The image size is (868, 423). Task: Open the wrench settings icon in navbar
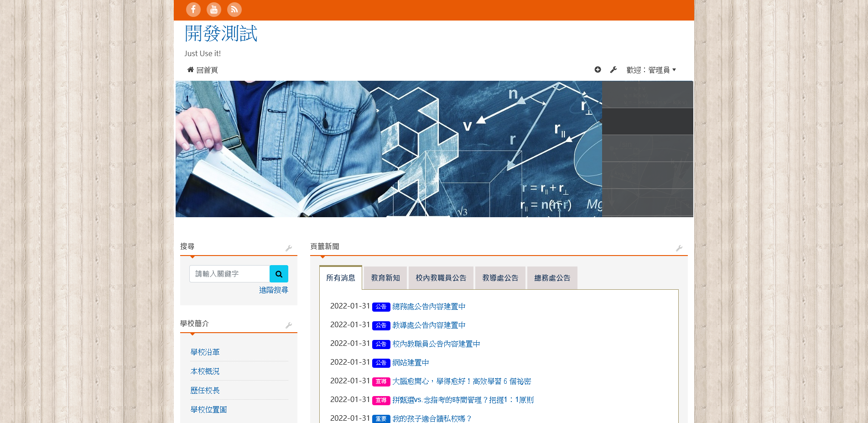point(613,70)
